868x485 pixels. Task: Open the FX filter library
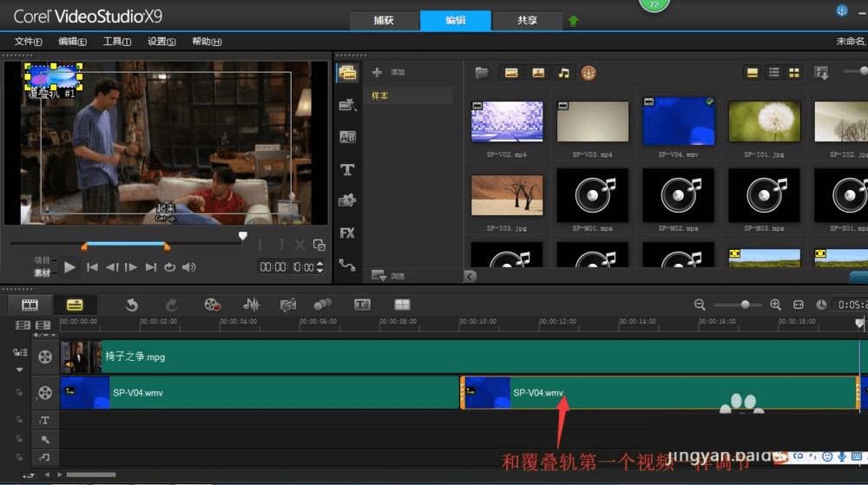pyautogui.click(x=347, y=233)
